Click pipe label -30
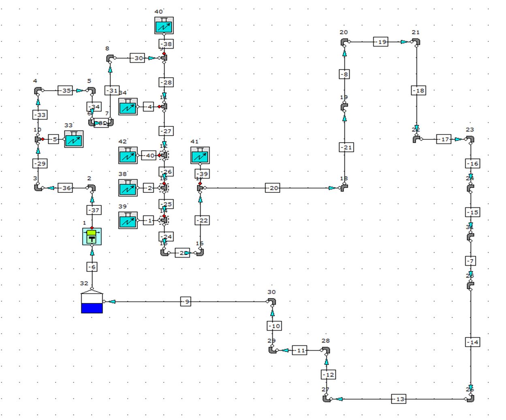Viewport: 506px width, 420px height. click(137, 58)
